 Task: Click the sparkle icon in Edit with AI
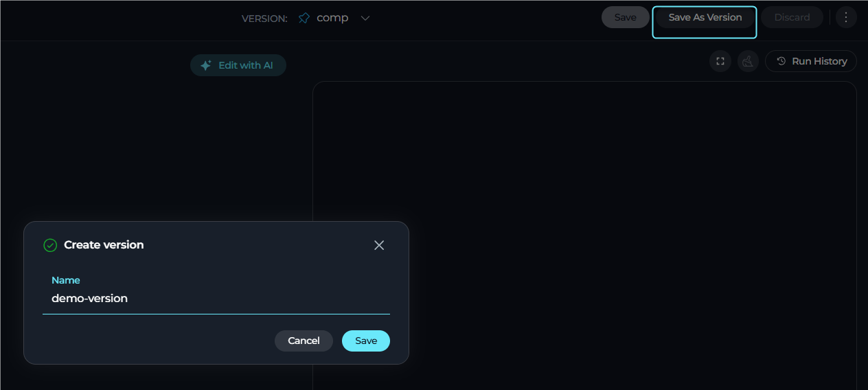[205, 65]
